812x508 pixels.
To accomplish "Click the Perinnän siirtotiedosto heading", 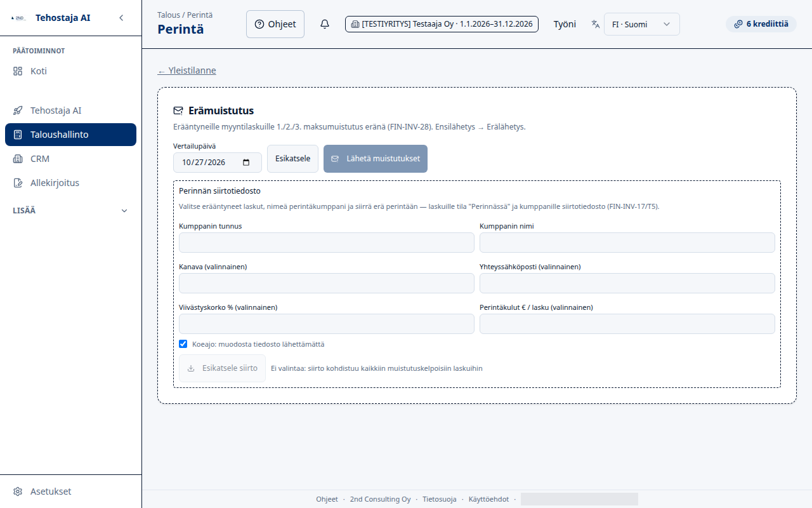I will click(219, 190).
